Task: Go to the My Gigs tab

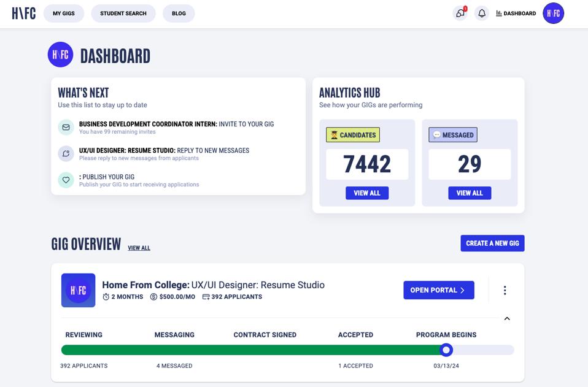Action: point(64,13)
